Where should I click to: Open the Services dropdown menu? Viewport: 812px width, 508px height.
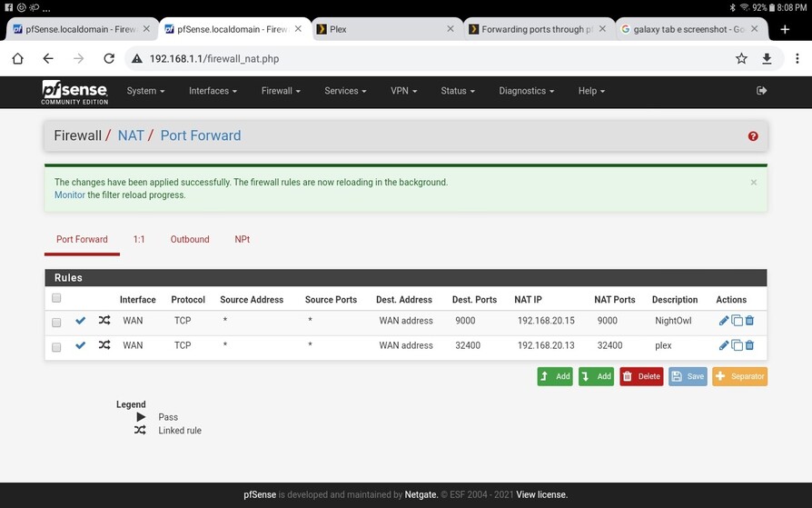(x=345, y=91)
